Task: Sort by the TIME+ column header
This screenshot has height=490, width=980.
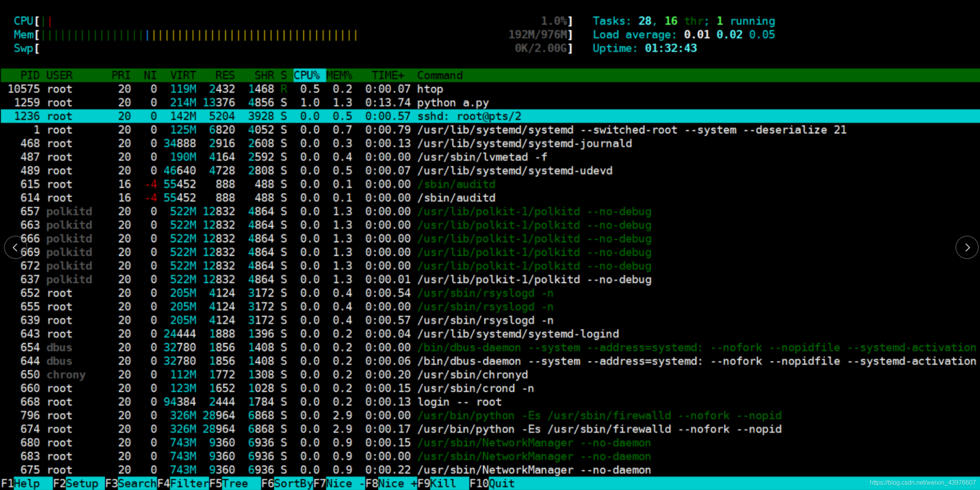Action: point(388,75)
